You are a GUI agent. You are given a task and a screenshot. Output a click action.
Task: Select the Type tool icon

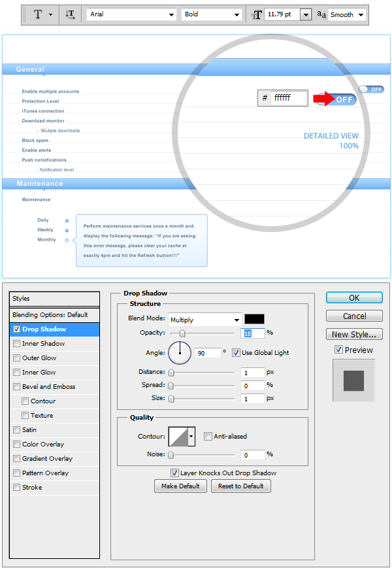click(38, 14)
